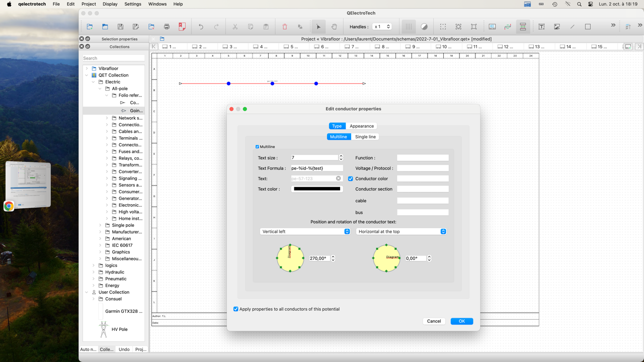Click the Print icon in toolbar
Image resolution: width=644 pixels, height=362 pixels.
tap(167, 27)
